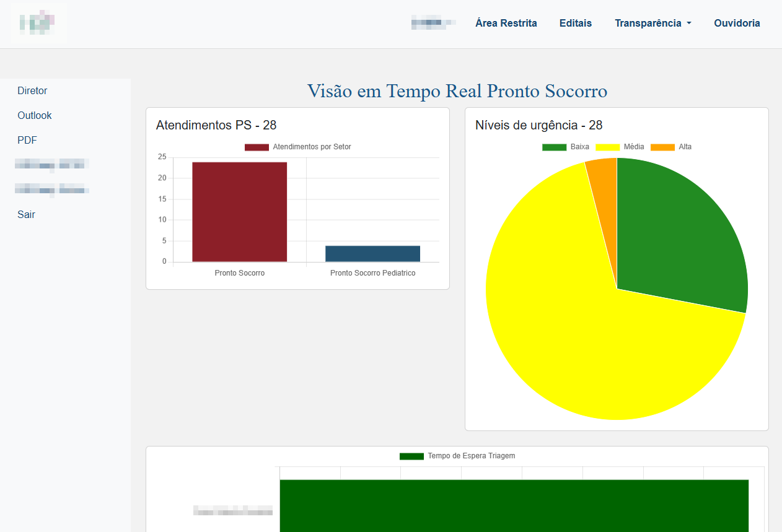Click the hospital logo in the header
The height and width of the screenshot is (532, 782).
[x=38, y=23]
